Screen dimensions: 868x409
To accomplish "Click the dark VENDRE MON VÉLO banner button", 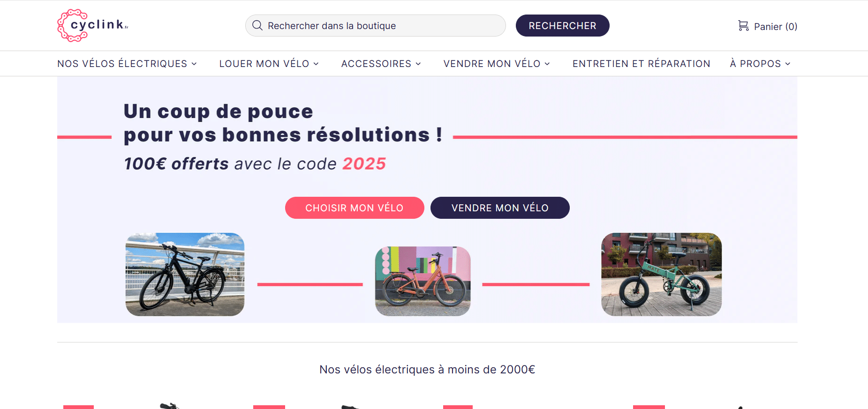I will pos(500,208).
